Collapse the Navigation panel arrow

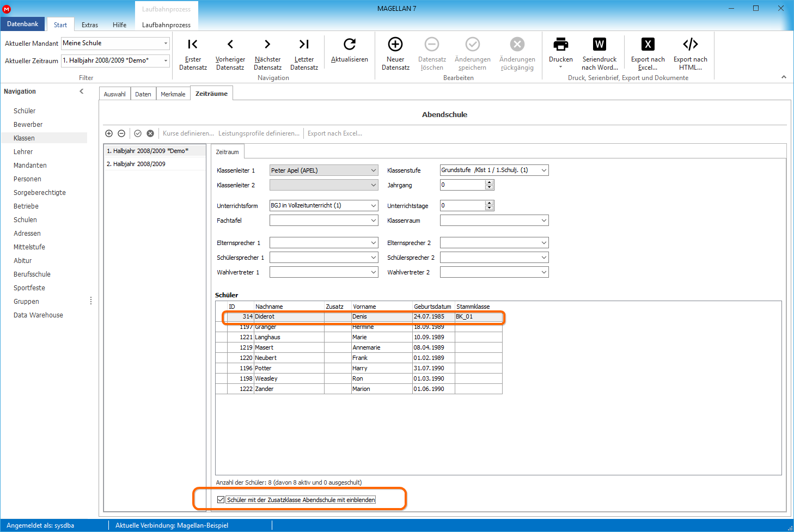pyautogui.click(x=82, y=91)
